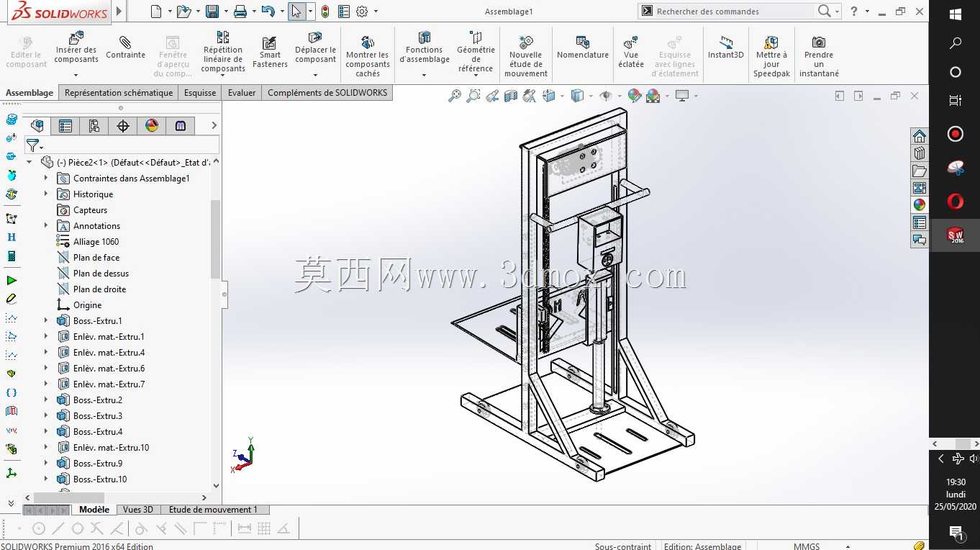The width and height of the screenshot is (980, 550).
Task: Open Etude de mouvement 1 tab
Action: [x=213, y=510]
